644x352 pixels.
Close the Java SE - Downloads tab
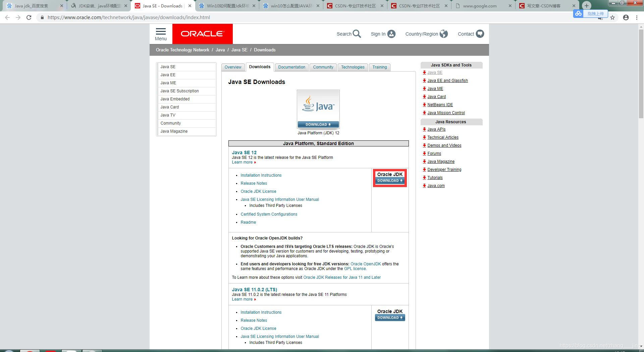tap(190, 6)
